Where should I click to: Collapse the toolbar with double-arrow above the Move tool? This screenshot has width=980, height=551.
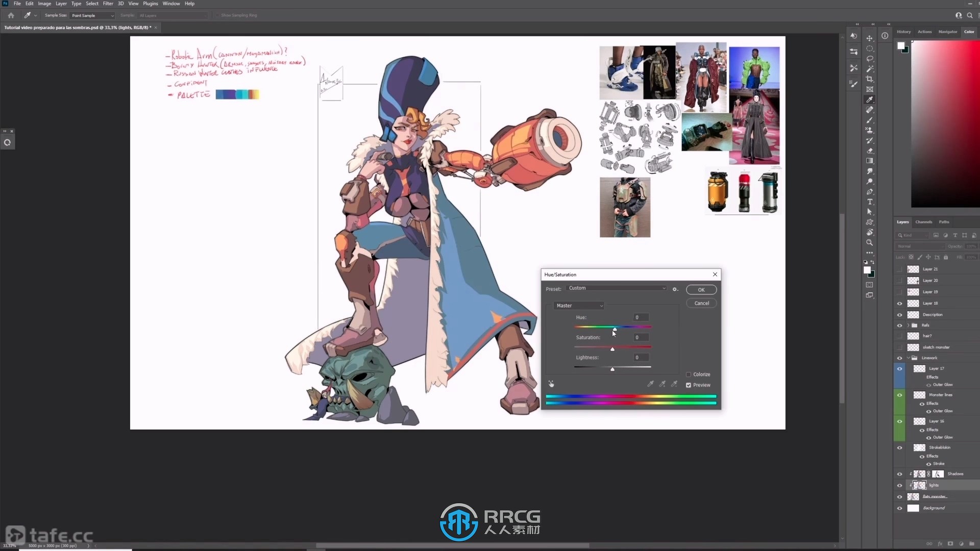point(873,24)
